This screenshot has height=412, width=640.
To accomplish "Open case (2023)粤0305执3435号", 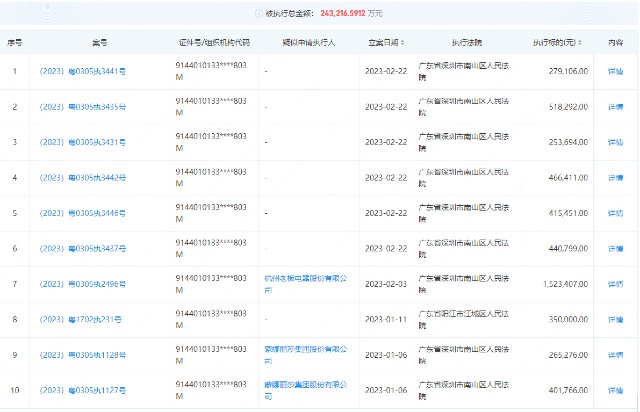I will coord(80,107).
